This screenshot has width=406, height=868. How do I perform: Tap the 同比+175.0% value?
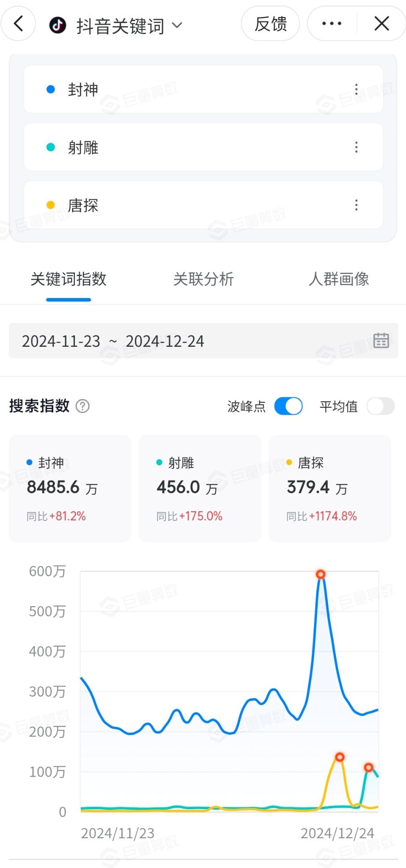tap(189, 517)
